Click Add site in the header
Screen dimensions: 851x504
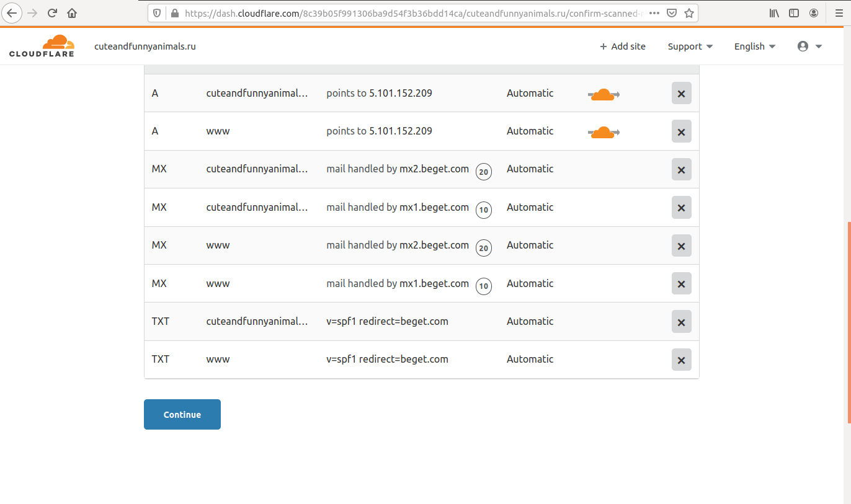[622, 46]
